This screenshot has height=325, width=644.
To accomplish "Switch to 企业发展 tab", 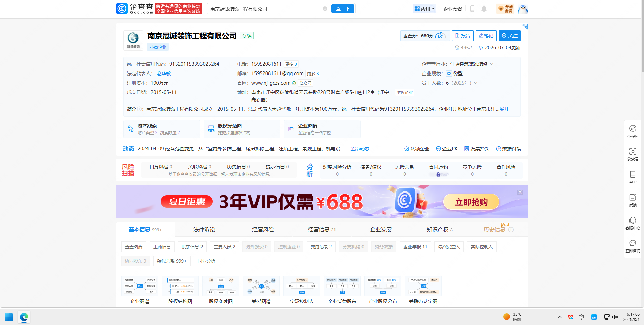I will coord(381,229).
